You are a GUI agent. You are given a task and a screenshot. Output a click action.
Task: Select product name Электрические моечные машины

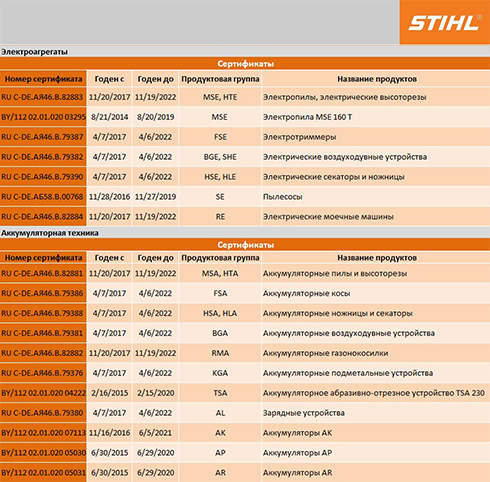[x=328, y=217]
